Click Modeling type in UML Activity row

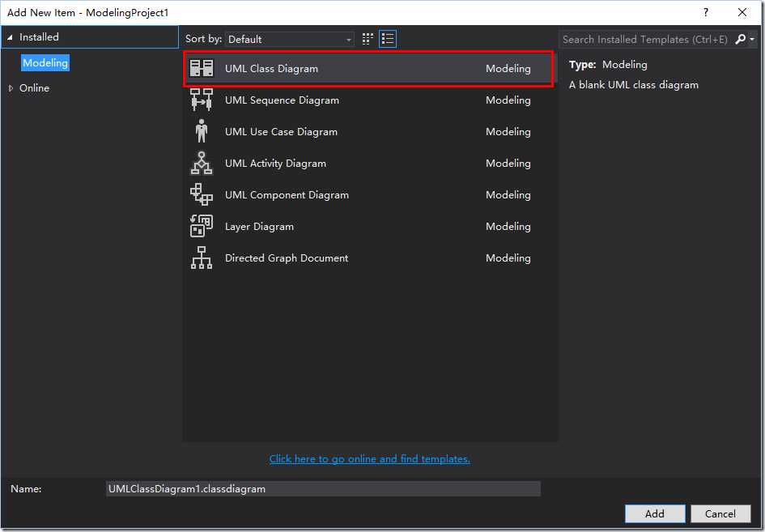pos(508,164)
